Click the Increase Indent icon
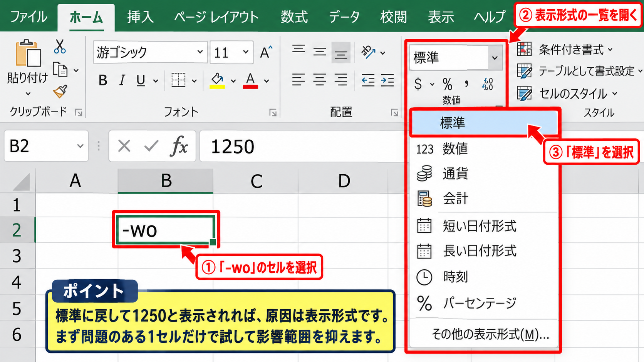644x362 pixels. (x=387, y=80)
